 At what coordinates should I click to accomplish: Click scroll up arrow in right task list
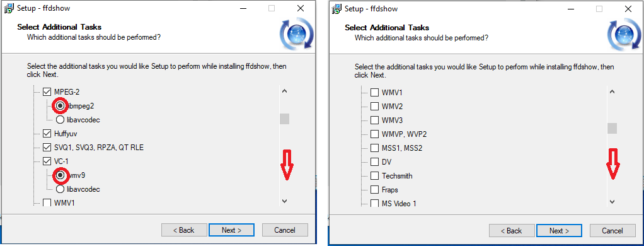pos(612,91)
